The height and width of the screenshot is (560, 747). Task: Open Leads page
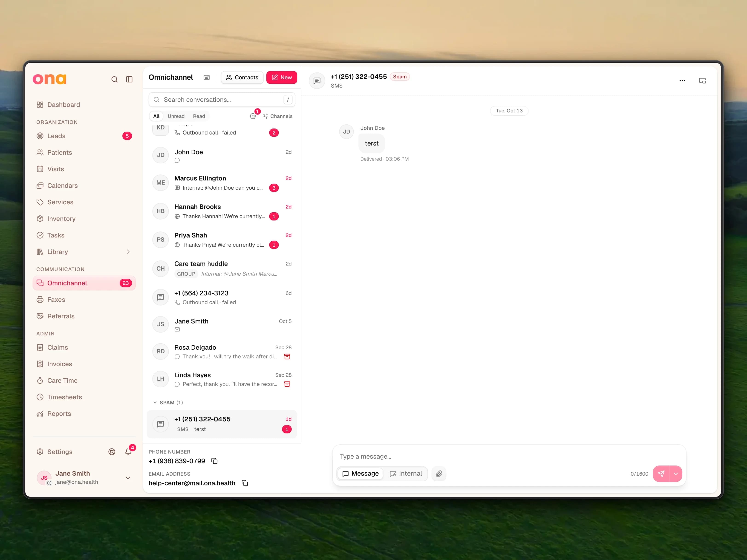[x=84, y=136]
